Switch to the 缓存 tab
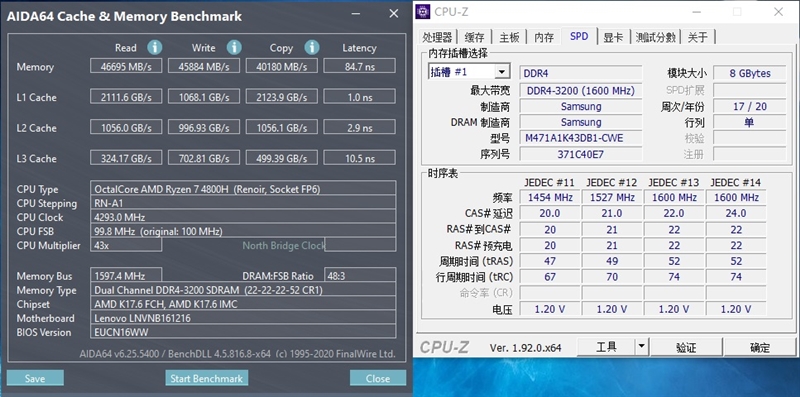This screenshot has height=397, width=800. pos(474,37)
